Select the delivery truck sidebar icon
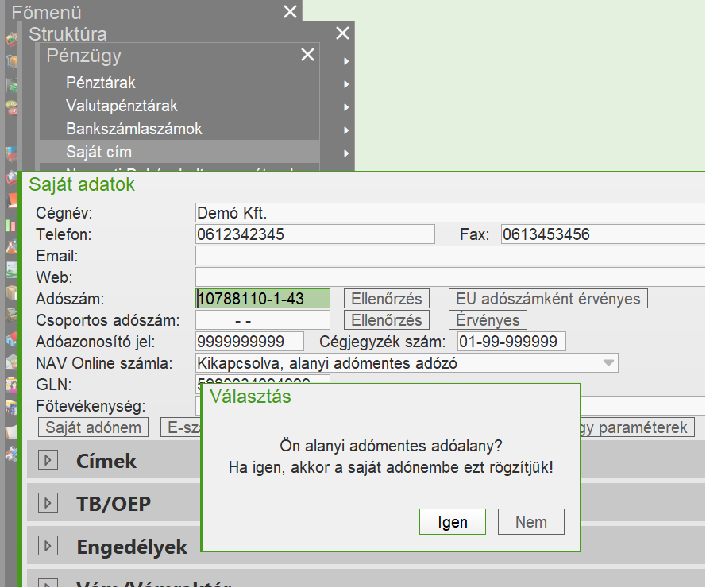Screen dimensions: 706x588 coord(11,408)
